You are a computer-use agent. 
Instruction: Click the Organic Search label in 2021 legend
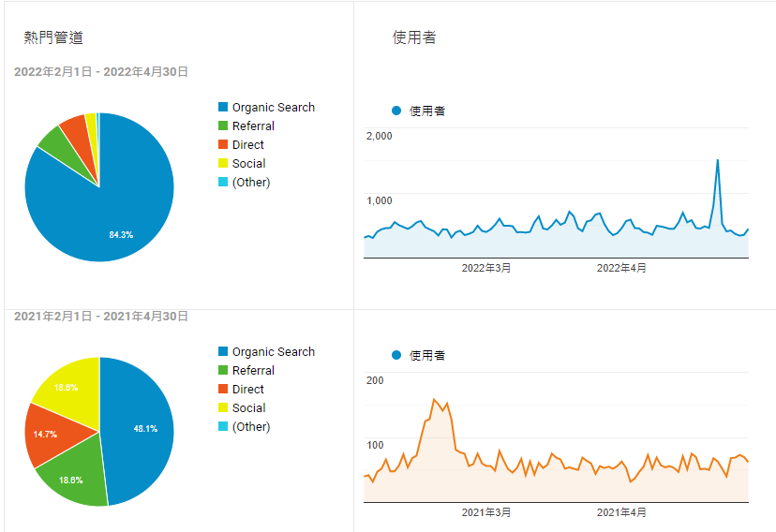pyautogui.click(x=273, y=352)
